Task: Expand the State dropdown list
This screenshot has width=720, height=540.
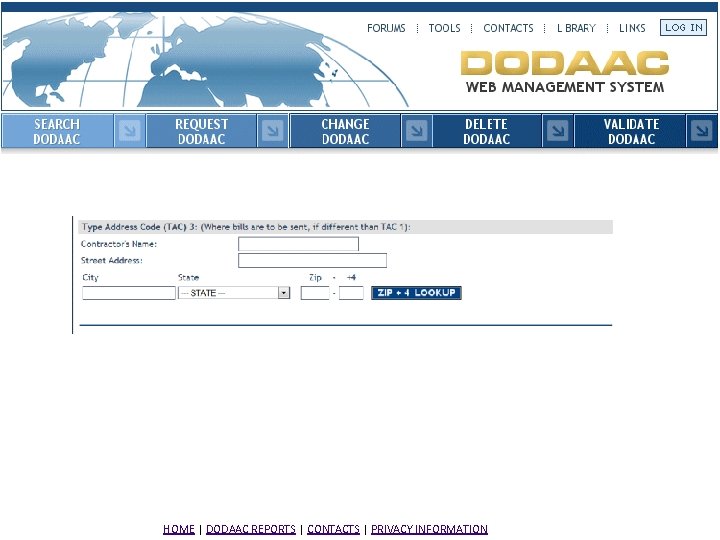Action: (x=234, y=293)
